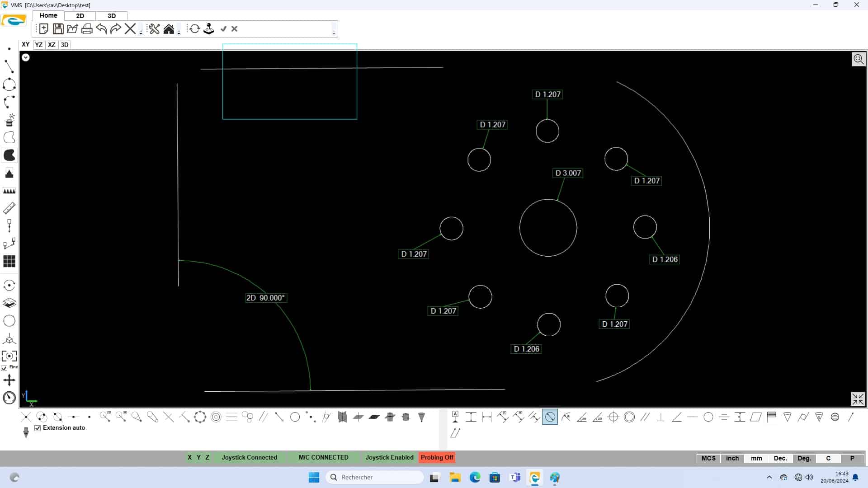868x488 pixels.
Task: Select the parallelism dimension icon
Action: coord(645,417)
